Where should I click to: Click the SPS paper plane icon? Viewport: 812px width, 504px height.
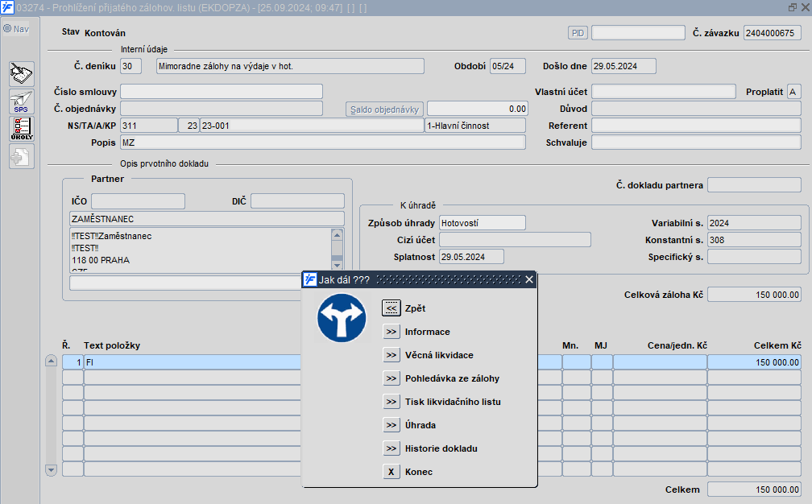(x=21, y=101)
